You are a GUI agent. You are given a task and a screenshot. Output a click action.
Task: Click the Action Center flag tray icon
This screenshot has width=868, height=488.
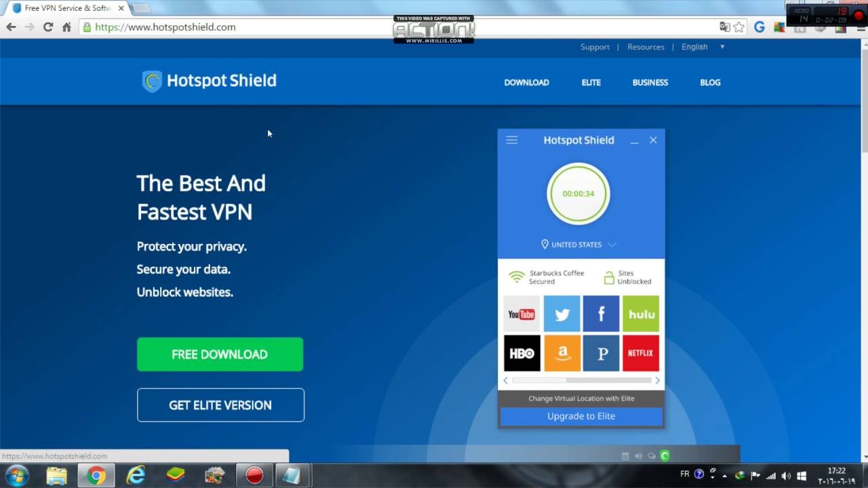pyautogui.click(x=755, y=475)
